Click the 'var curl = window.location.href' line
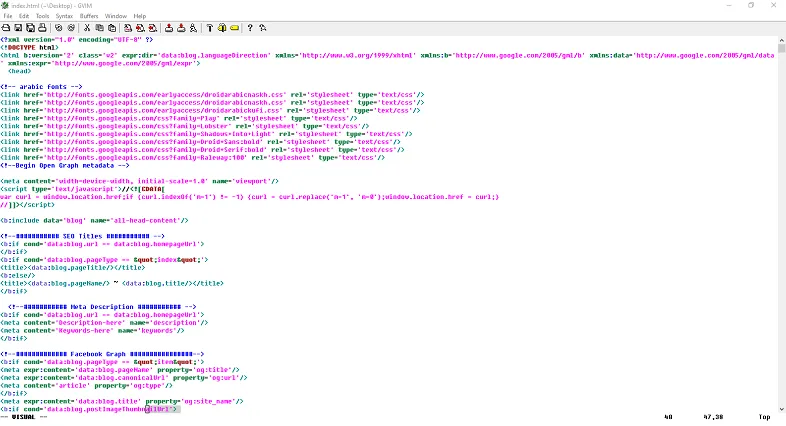786x426 pixels. [250, 197]
